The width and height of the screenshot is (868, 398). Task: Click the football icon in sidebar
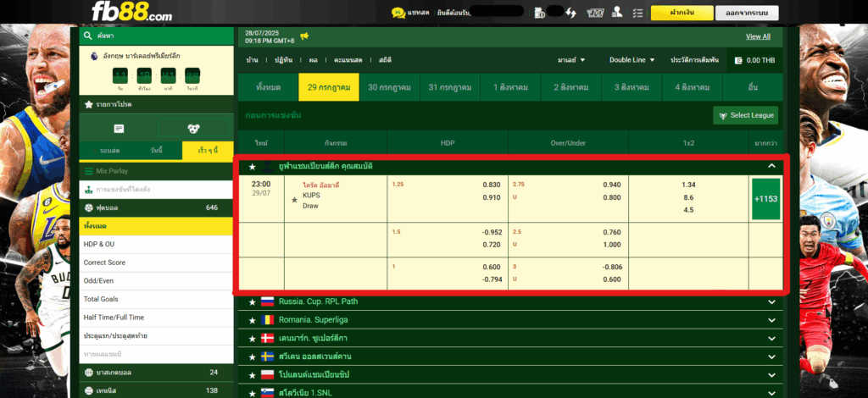click(88, 207)
